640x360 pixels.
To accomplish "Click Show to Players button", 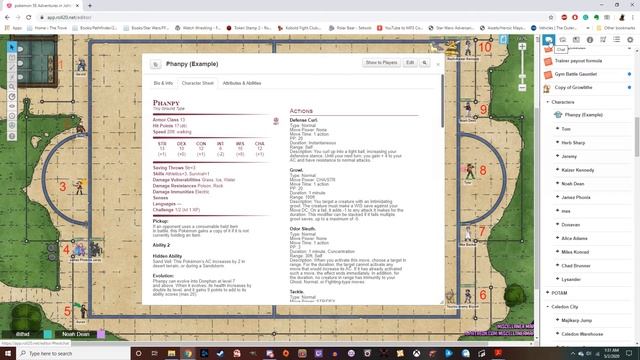I will tap(381, 62).
